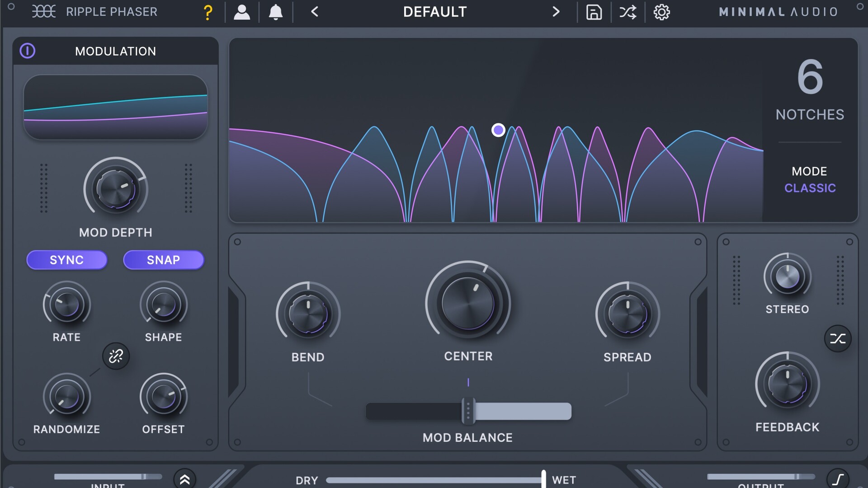Click the purple node in the spectrum display
The height and width of the screenshot is (488, 868).
(498, 130)
